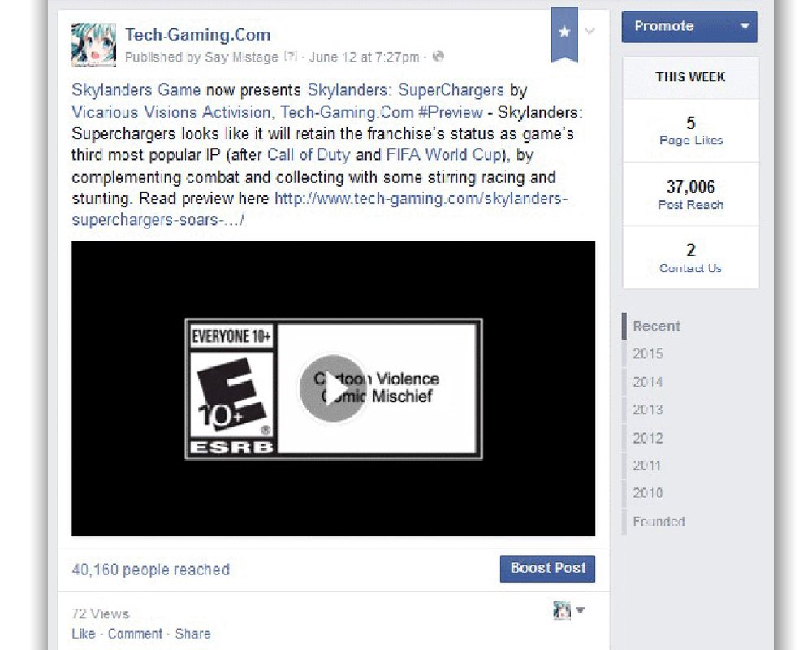Share the post
Screen dimensions: 812x650
(x=192, y=634)
